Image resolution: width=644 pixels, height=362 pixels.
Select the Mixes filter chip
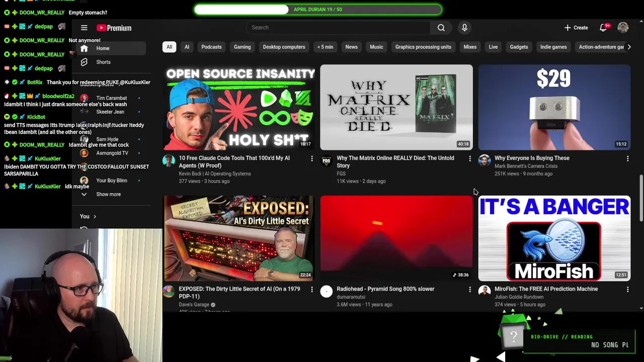tap(470, 47)
